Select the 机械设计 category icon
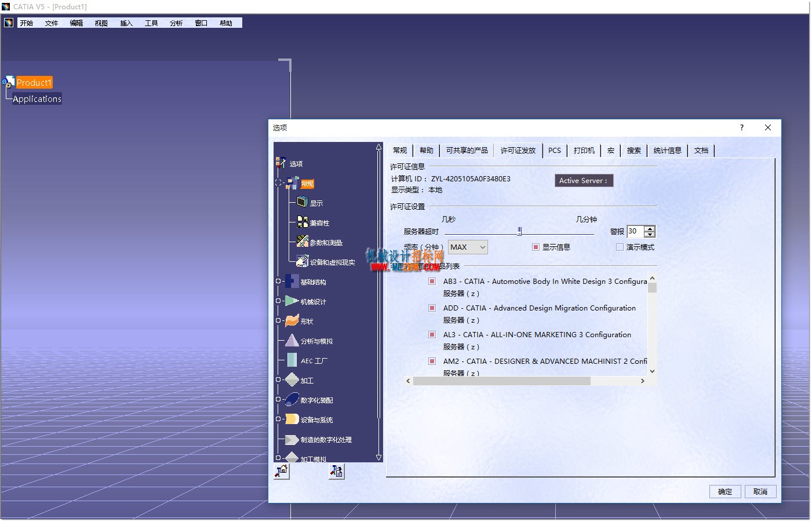 tap(292, 301)
